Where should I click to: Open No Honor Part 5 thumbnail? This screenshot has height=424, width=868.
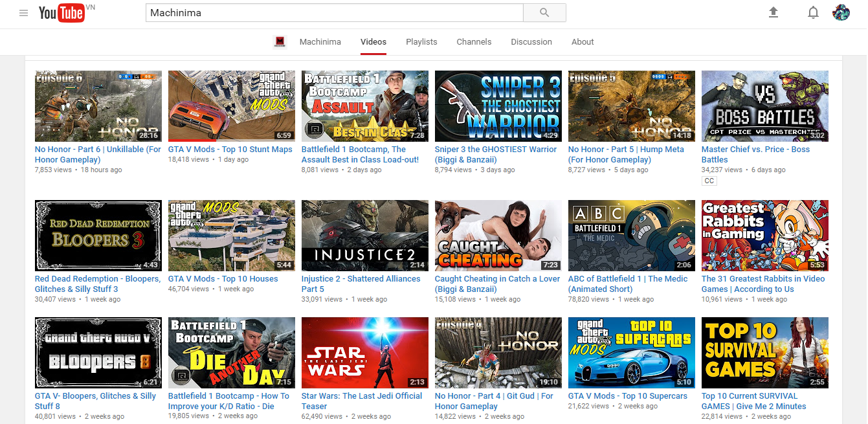pos(632,106)
